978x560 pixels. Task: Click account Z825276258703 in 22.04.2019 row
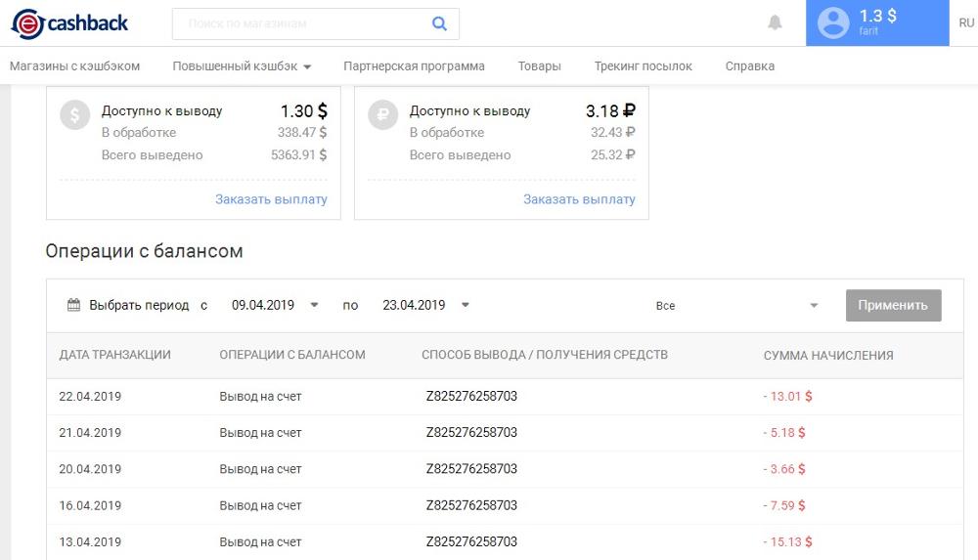coord(471,397)
